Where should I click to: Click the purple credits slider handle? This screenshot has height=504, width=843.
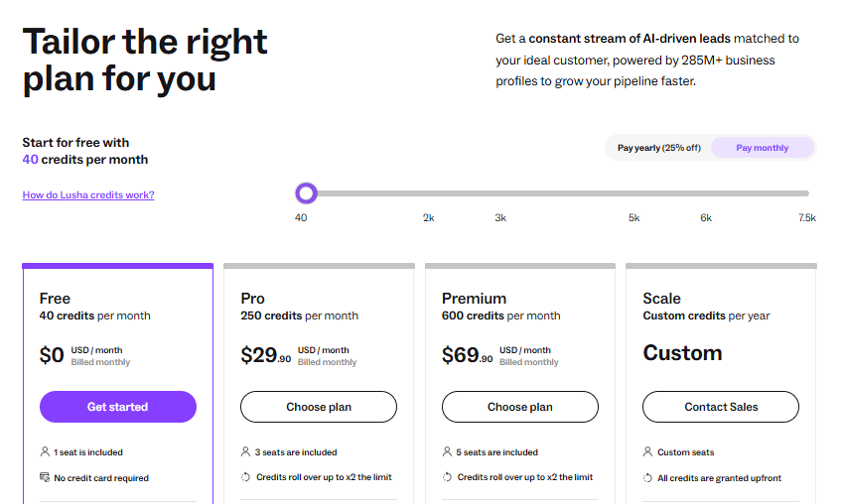tap(306, 193)
